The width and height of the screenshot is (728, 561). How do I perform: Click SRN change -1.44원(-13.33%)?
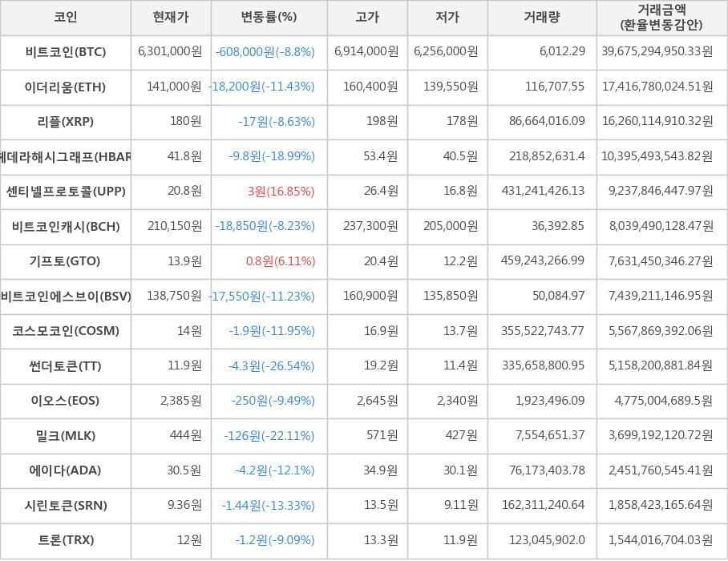[269, 506]
